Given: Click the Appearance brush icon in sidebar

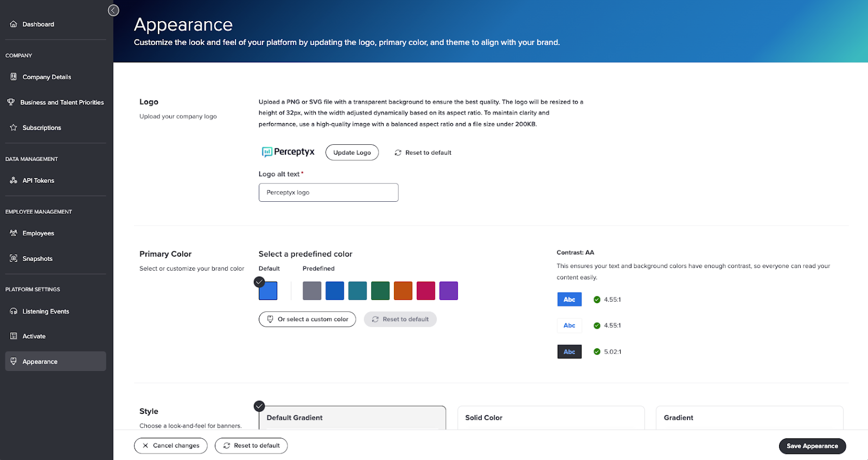Looking at the screenshot, I should coord(14,361).
